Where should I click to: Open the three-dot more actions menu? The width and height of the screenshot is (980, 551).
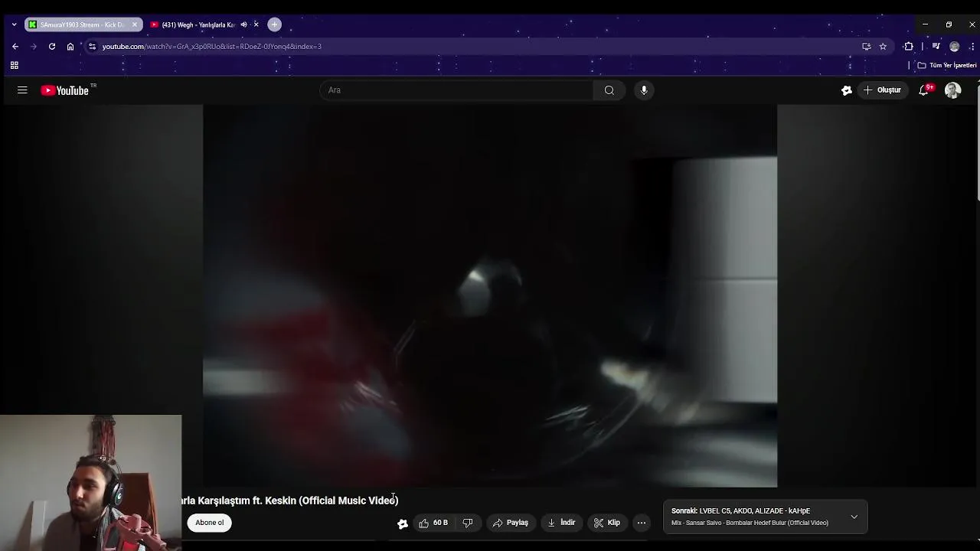pos(642,523)
